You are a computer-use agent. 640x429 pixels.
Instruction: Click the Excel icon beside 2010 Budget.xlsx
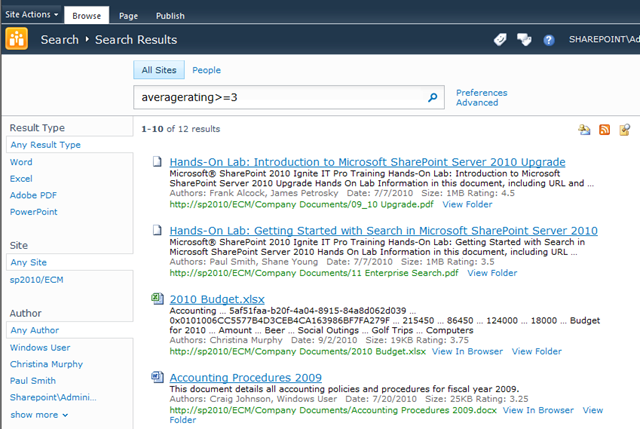(x=157, y=299)
